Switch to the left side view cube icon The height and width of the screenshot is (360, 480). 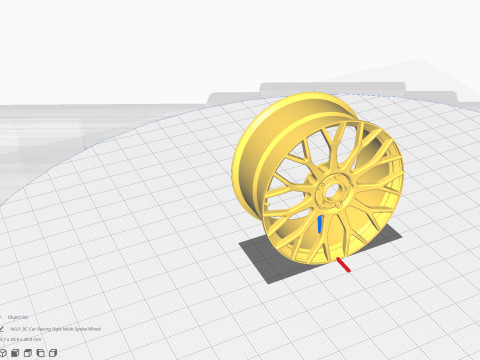tap(41, 353)
